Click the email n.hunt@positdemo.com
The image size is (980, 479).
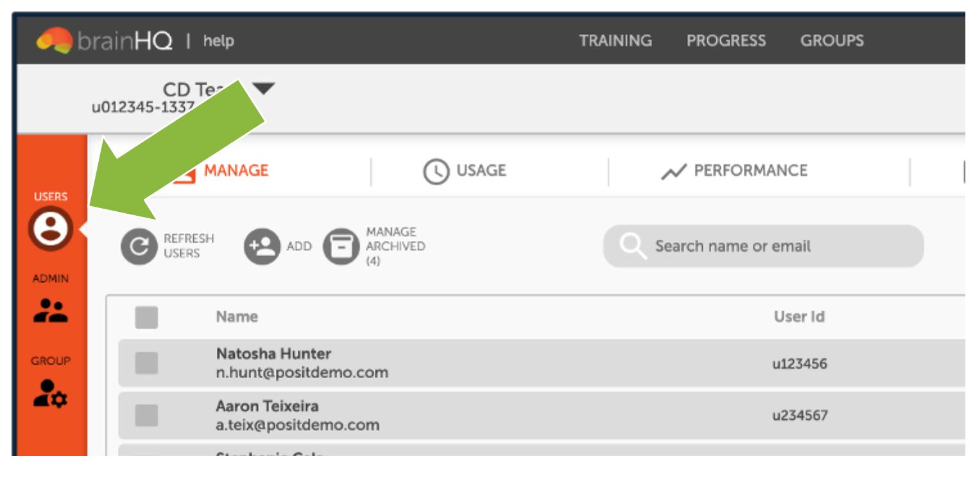[302, 372]
